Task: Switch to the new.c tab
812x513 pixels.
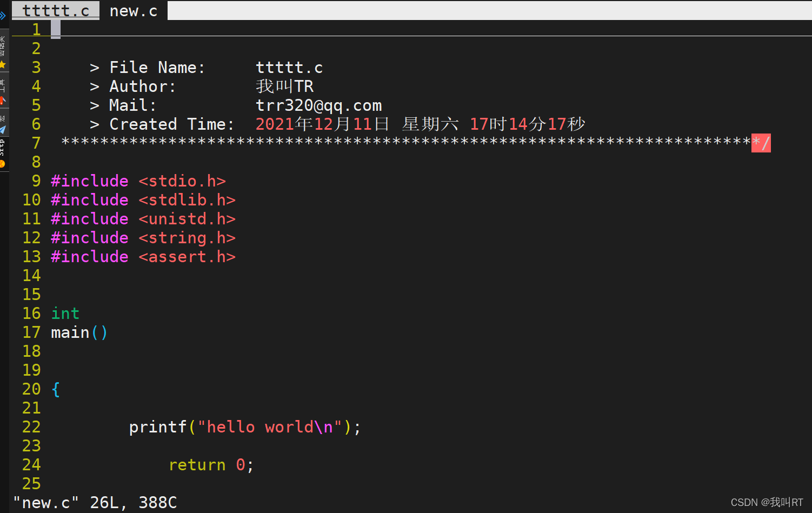Action: (134, 10)
